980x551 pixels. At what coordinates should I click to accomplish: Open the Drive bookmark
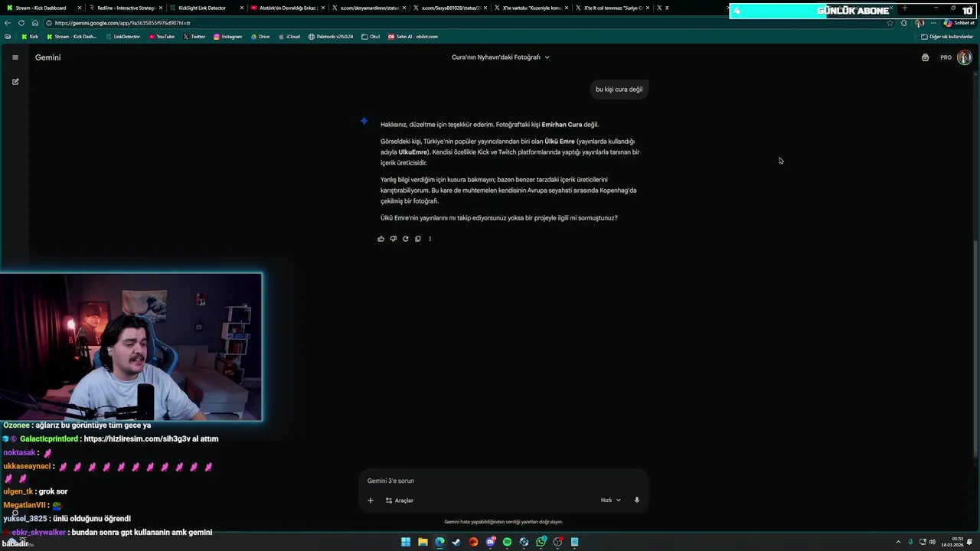[260, 37]
